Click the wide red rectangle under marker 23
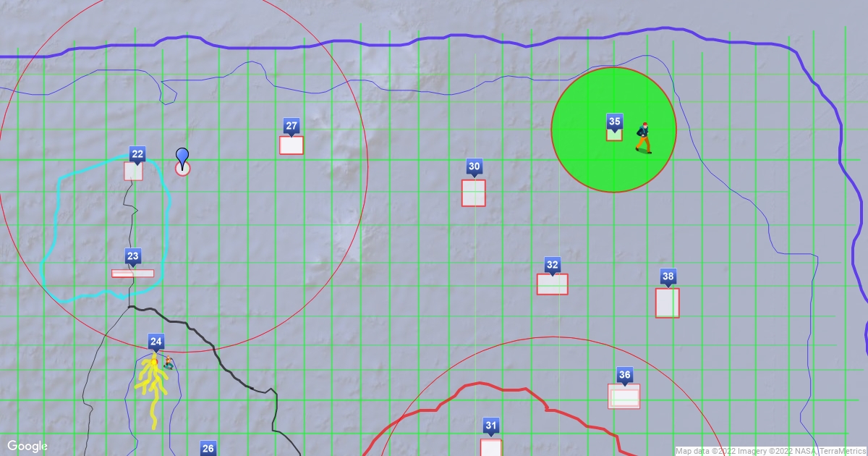This screenshot has height=456, width=868. pos(132,274)
